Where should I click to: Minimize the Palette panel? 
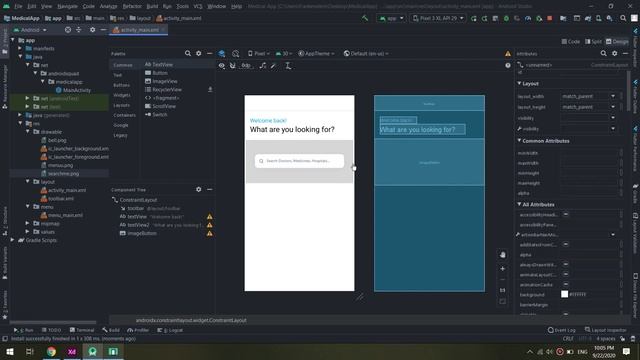(x=209, y=53)
